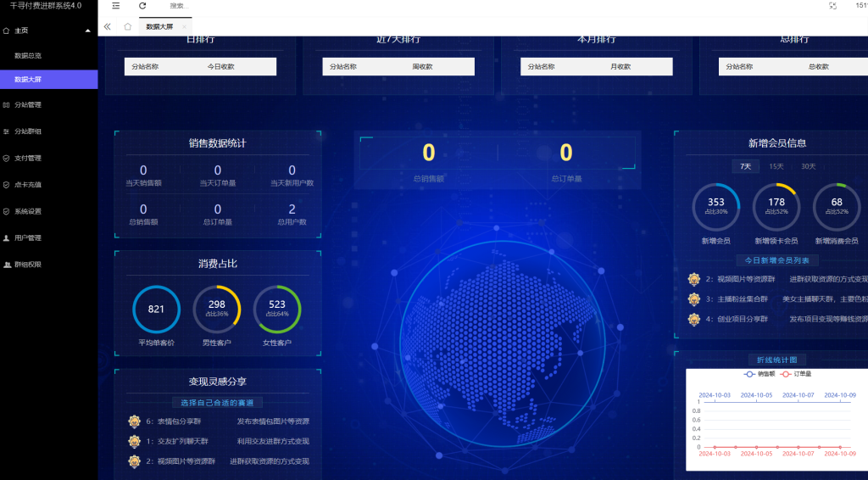Open 系统设置 in the sidebar
This screenshot has width=868, height=480.
[x=28, y=211]
